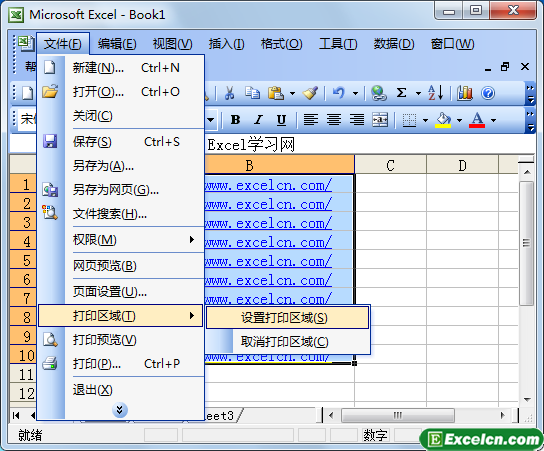Choose Print (打印) menu item
The height and width of the screenshot is (451, 544).
click(x=121, y=364)
